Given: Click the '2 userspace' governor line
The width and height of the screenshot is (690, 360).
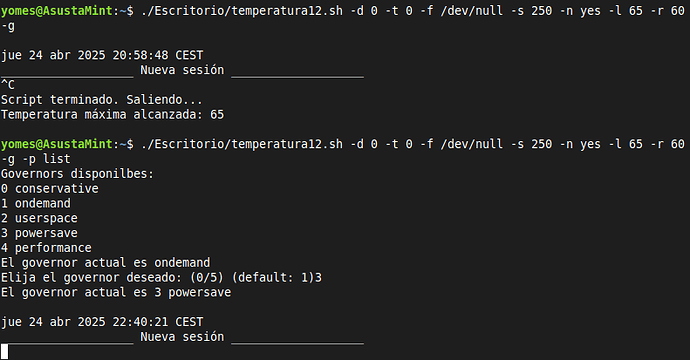Looking at the screenshot, I should (39, 218).
